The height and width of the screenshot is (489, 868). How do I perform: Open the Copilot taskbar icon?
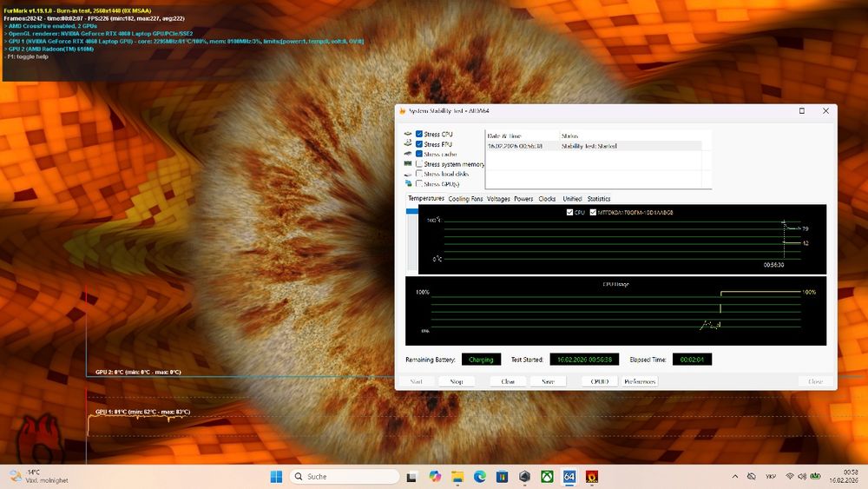pos(435,477)
